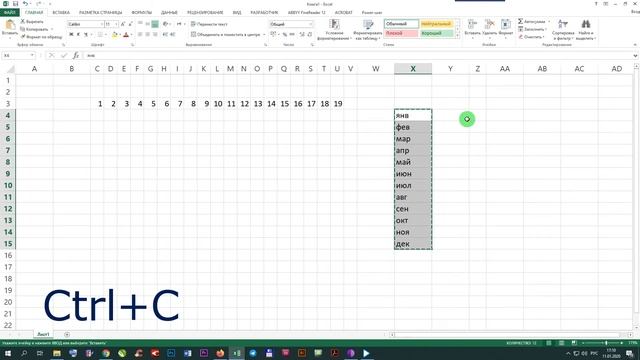Click the borders icon in Font group
Screen dimensions: 640x360
(x=100, y=35)
